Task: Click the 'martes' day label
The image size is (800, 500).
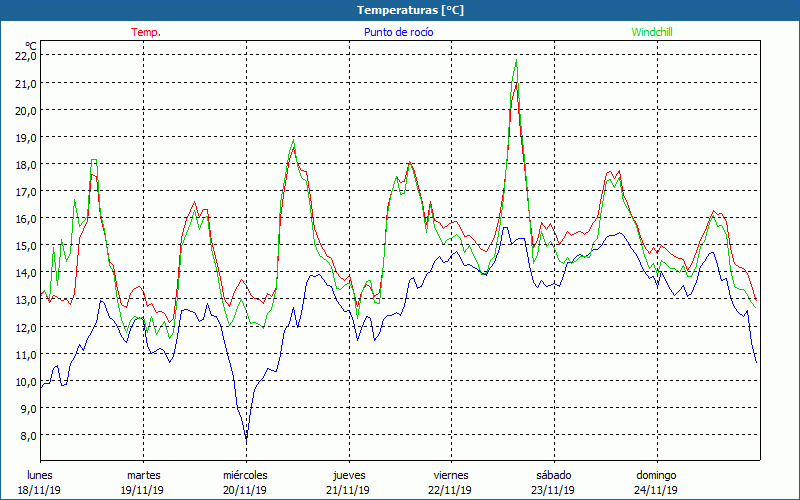Action: click(143, 475)
